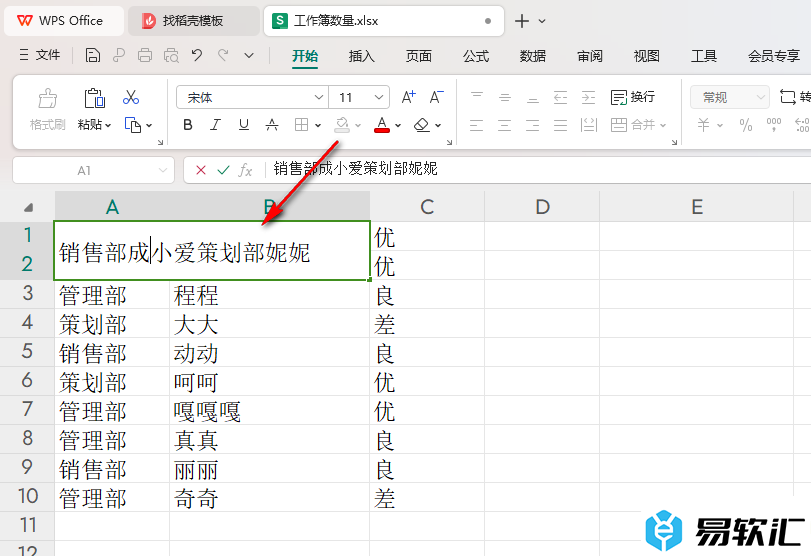Image resolution: width=811 pixels, height=556 pixels.
Task: Decrease font size with A- icon
Action: (437, 97)
